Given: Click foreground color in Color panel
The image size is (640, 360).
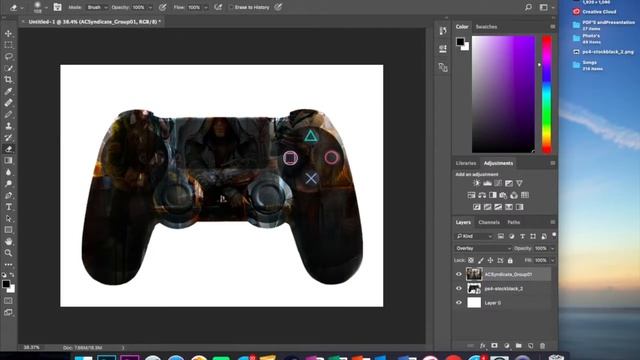Looking at the screenshot, I should (x=460, y=41).
